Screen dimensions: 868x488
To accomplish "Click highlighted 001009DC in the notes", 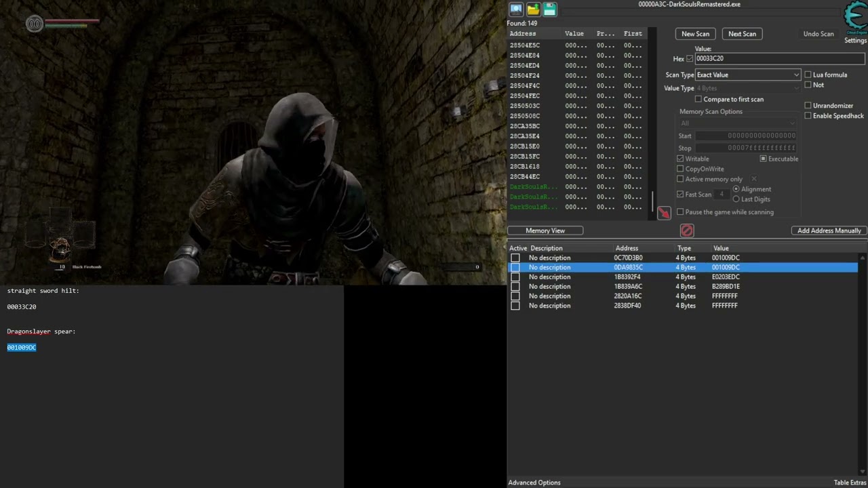I will [x=22, y=348].
